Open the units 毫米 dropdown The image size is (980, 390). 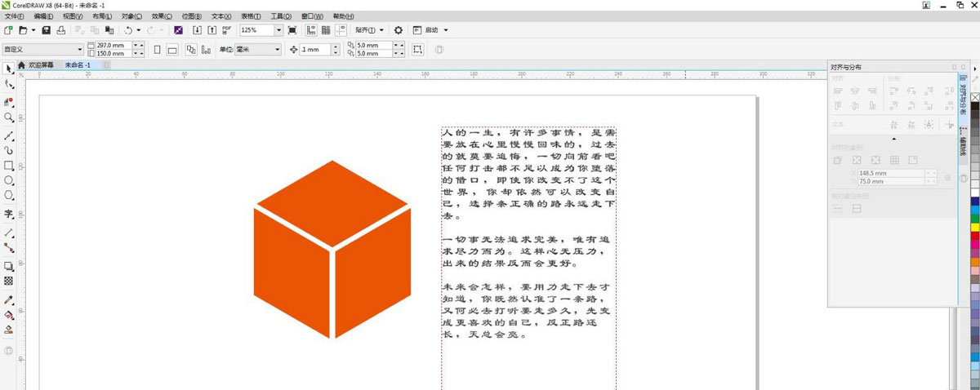[277, 50]
